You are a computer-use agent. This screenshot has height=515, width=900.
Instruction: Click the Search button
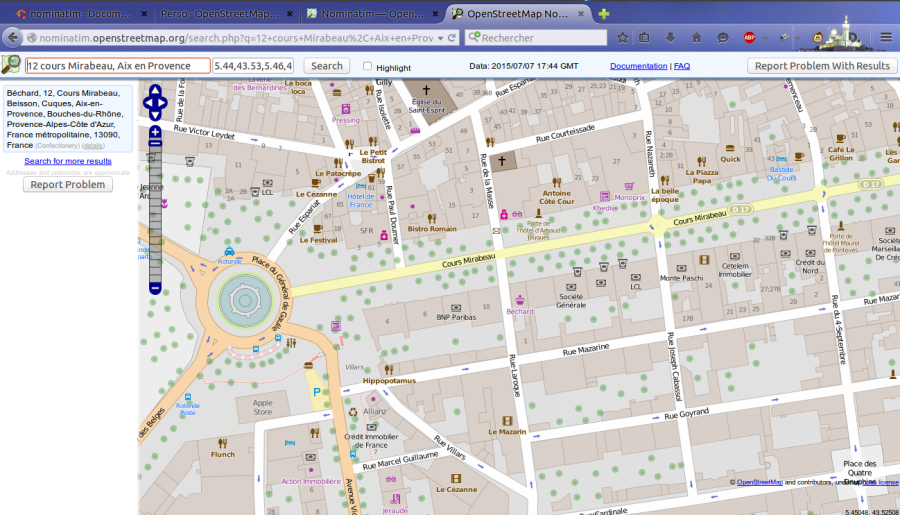327,66
